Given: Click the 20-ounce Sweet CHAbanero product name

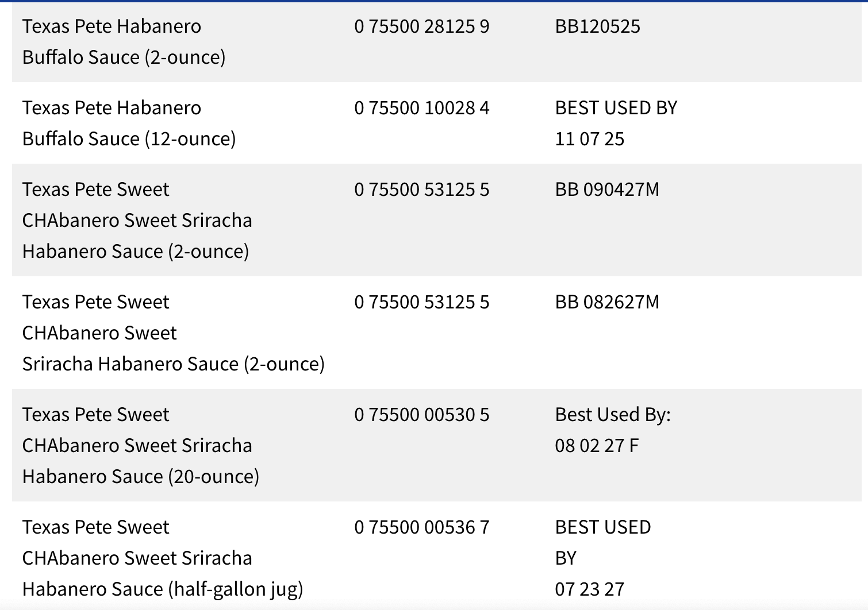Looking at the screenshot, I should 140,446.
